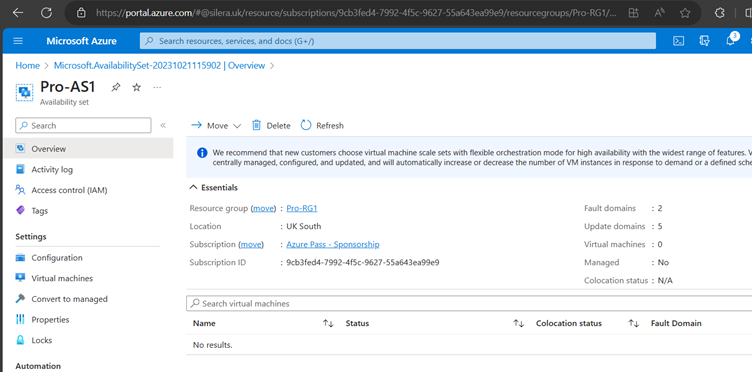This screenshot has height=372, width=752.
Task: Click the Locks padlock icon
Action: 20,340
